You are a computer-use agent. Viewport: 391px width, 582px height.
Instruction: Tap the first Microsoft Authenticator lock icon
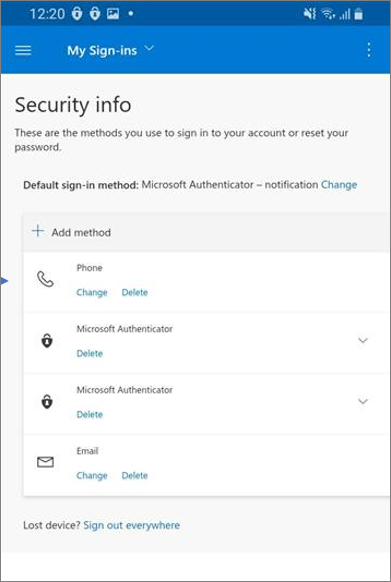(x=47, y=341)
